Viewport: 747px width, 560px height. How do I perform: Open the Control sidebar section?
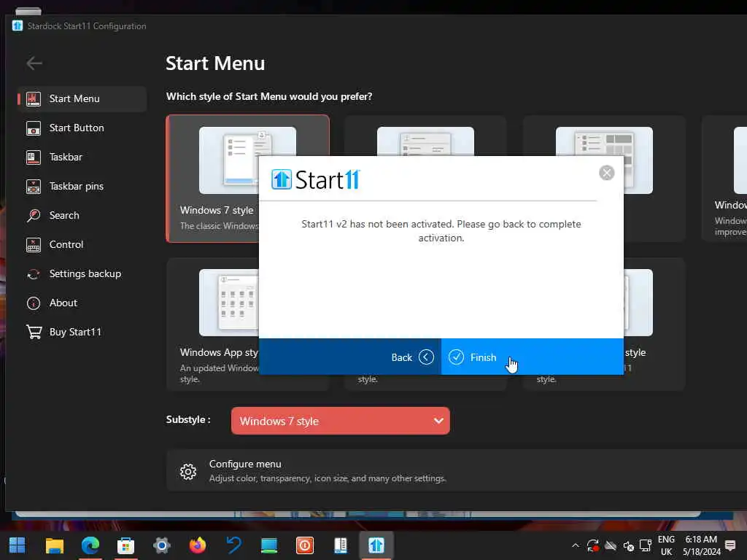(82, 244)
